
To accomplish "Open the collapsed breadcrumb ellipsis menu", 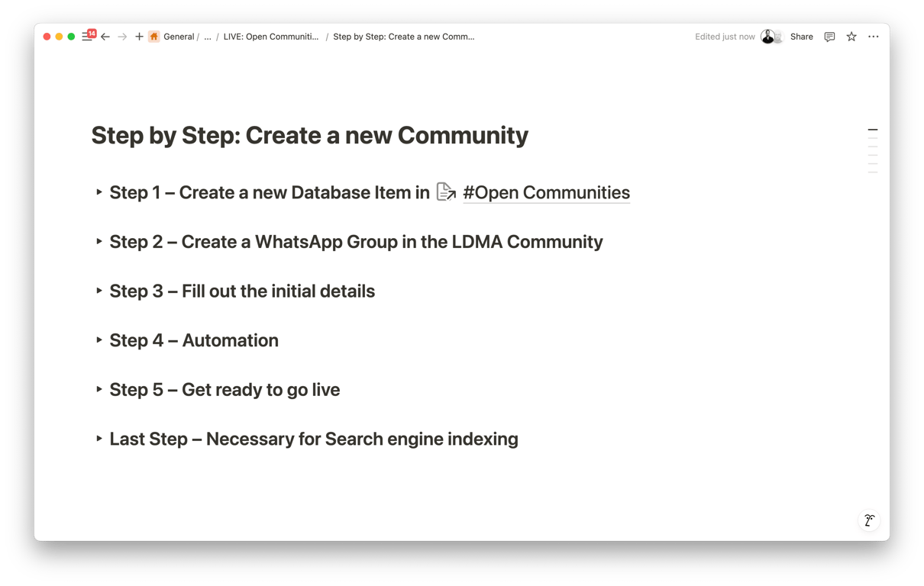I will pos(206,36).
